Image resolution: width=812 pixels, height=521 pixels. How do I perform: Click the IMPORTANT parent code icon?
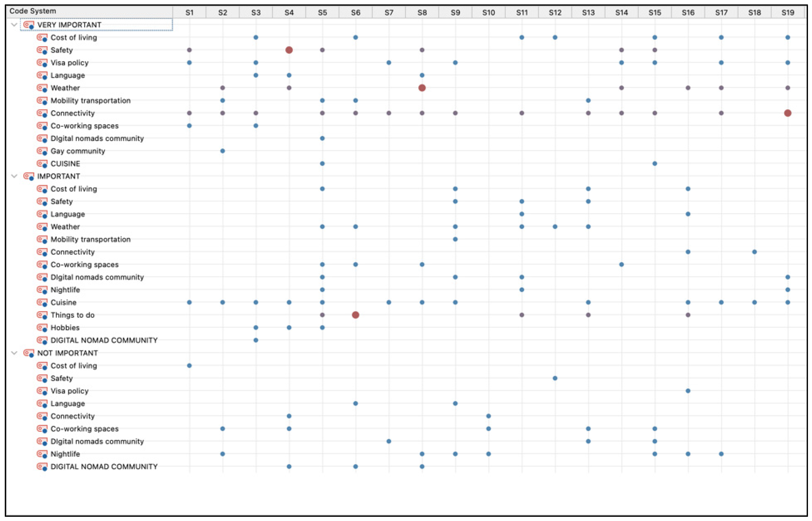(x=29, y=176)
